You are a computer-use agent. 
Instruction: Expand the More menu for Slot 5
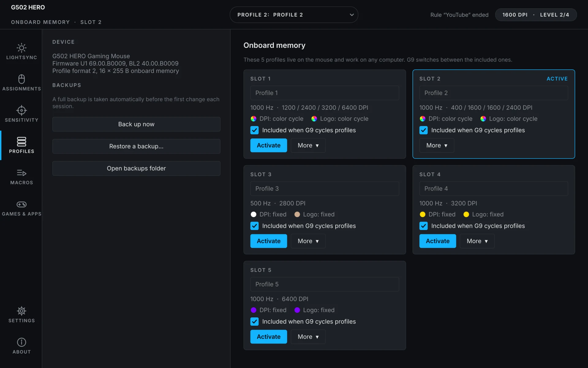coord(308,337)
